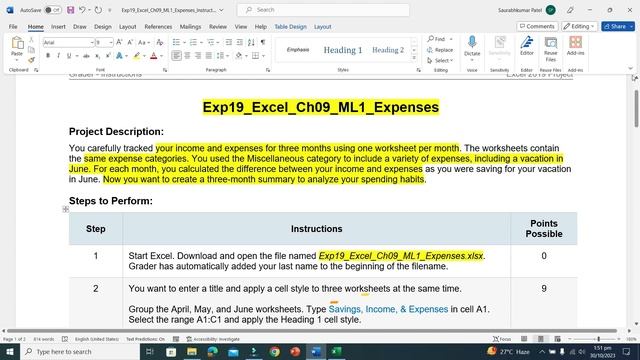Toggle Underline formatting
The height and width of the screenshot is (360, 640).
pos(69,56)
